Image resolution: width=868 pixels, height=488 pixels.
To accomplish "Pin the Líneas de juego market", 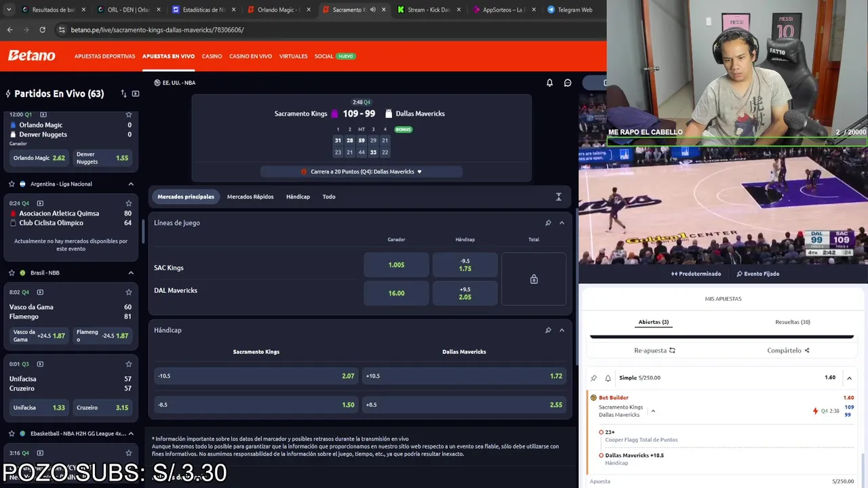I will click(x=548, y=223).
